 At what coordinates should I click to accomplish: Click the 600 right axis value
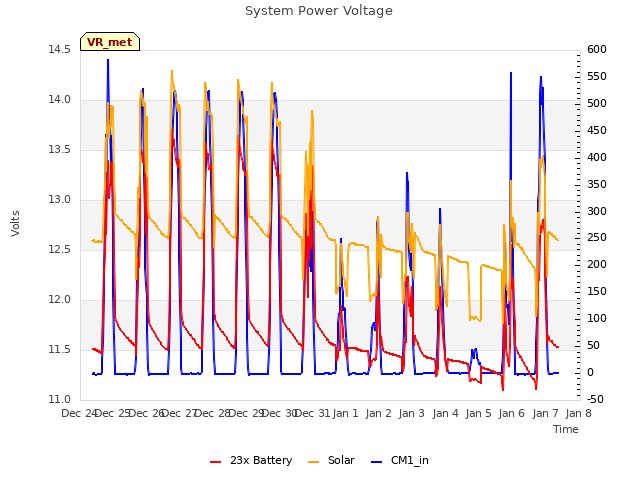[x=597, y=49]
